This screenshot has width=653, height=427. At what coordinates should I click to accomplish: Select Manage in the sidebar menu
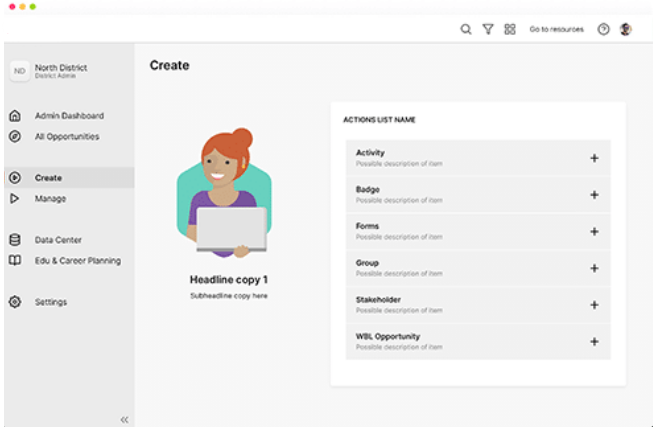(x=50, y=199)
